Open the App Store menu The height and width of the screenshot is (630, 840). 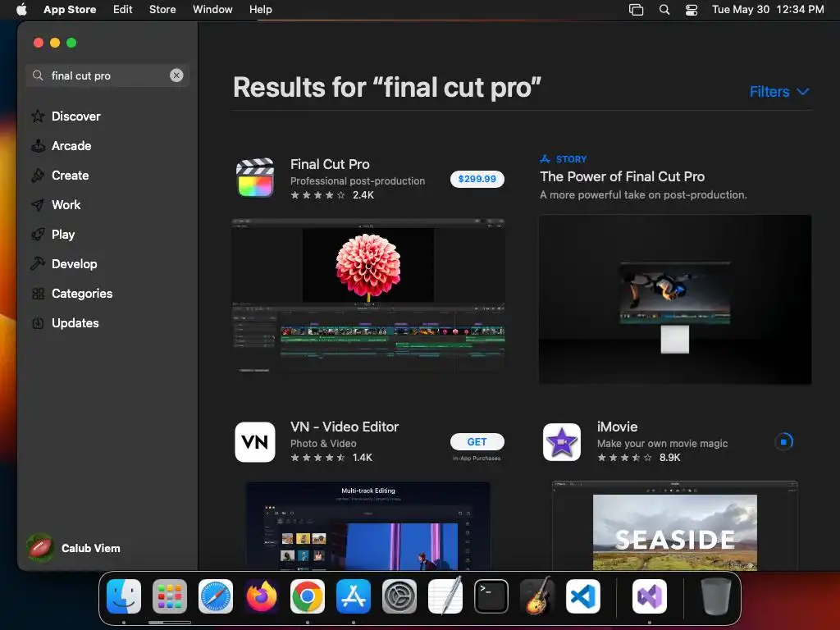coord(70,10)
